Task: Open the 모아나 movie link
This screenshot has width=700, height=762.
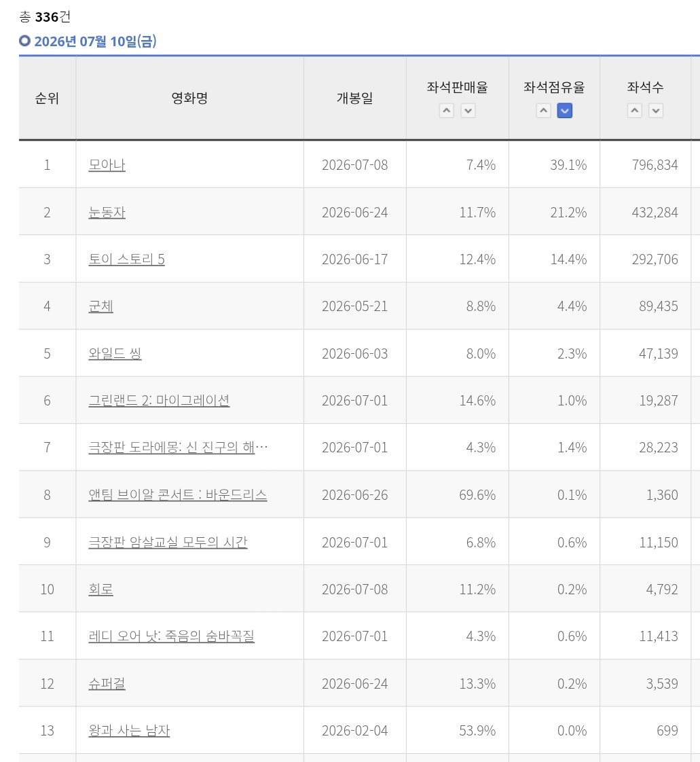Action: (x=107, y=165)
